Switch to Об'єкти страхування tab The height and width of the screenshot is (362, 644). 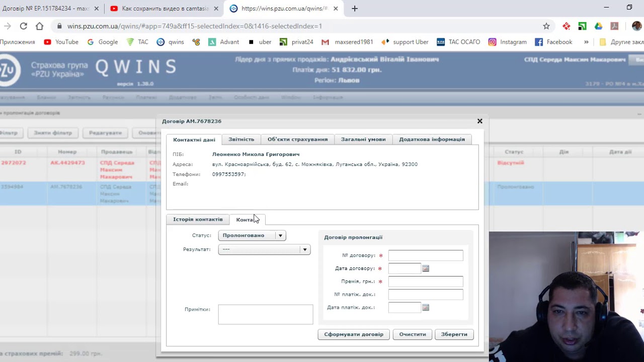(297, 139)
